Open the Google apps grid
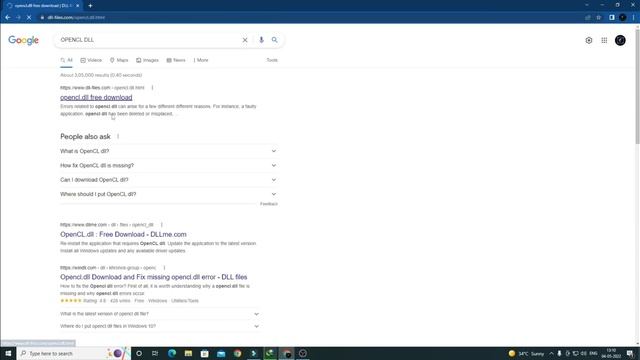The width and height of the screenshot is (640, 360). [604, 40]
